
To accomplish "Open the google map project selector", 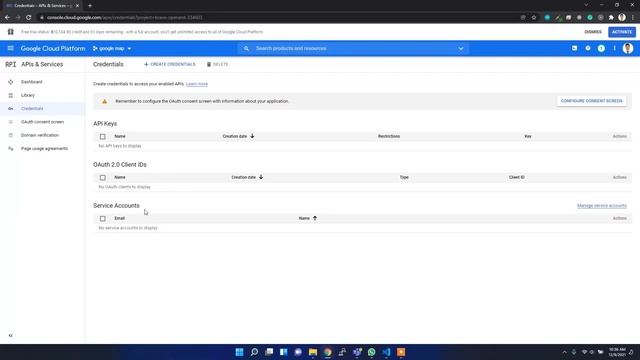I will [x=112, y=49].
